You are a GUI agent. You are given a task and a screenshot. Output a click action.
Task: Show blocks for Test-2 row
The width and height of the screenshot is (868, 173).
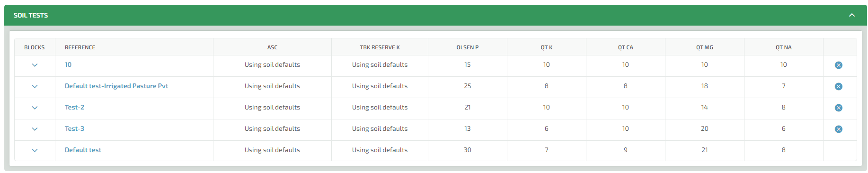pos(35,108)
